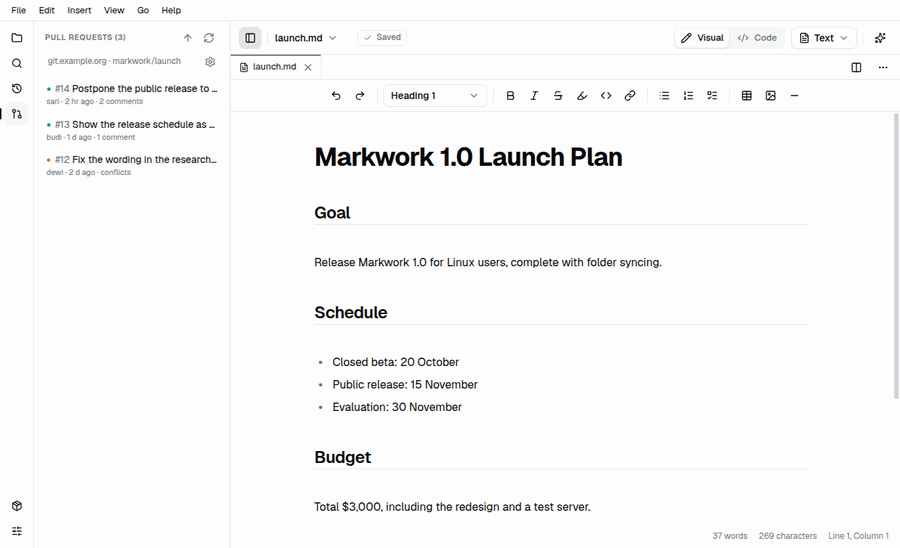This screenshot has height=548, width=900.
Task: Insert an image
Action: click(771, 96)
